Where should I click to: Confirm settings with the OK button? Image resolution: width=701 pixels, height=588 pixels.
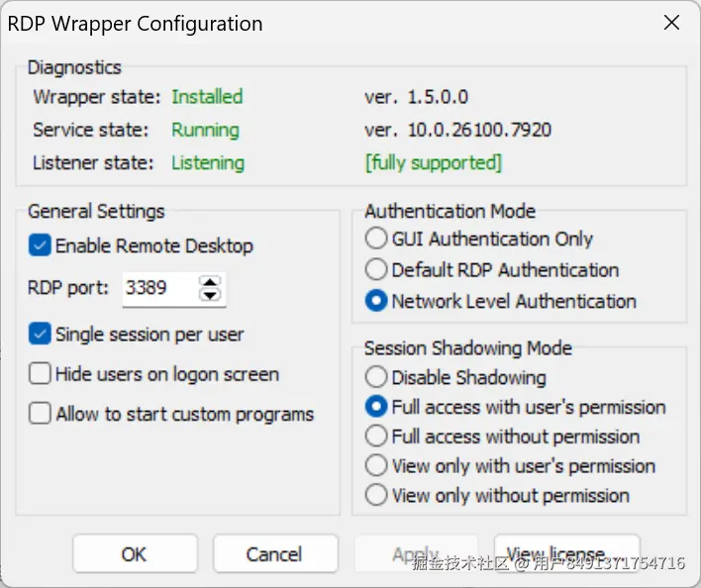pyautogui.click(x=135, y=553)
